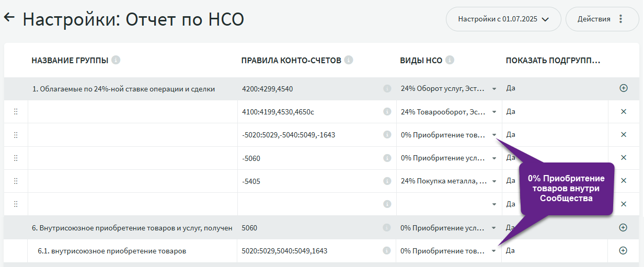Open the Действия menu button
644x267 pixels.
[x=601, y=19]
